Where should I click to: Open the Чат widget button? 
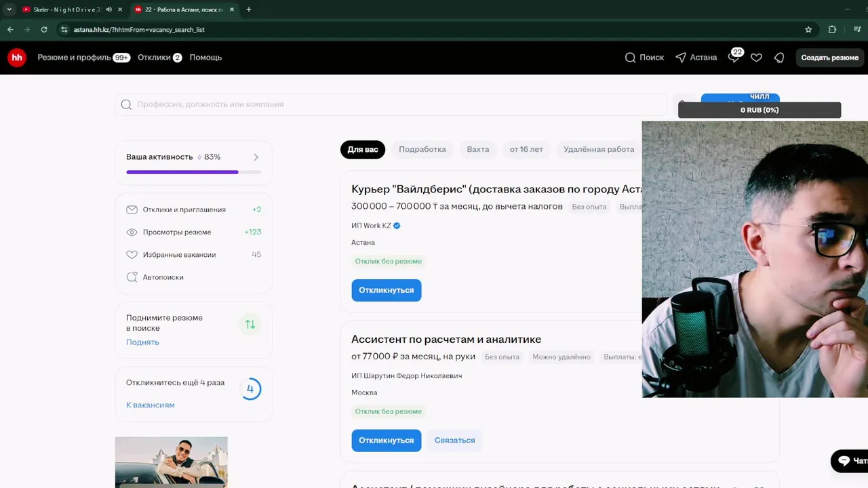850,461
